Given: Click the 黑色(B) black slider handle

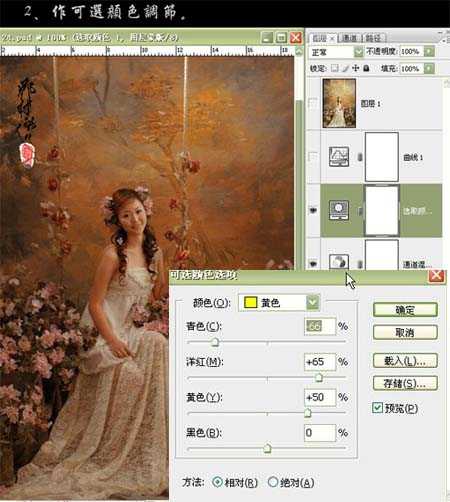Looking at the screenshot, I should click(x=267, y=449).
